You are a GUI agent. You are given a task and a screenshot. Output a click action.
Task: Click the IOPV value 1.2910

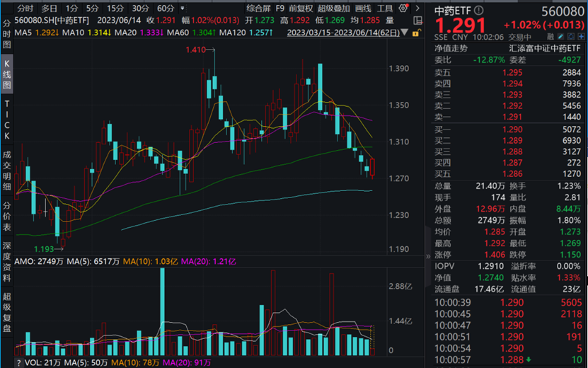point(491,266)
